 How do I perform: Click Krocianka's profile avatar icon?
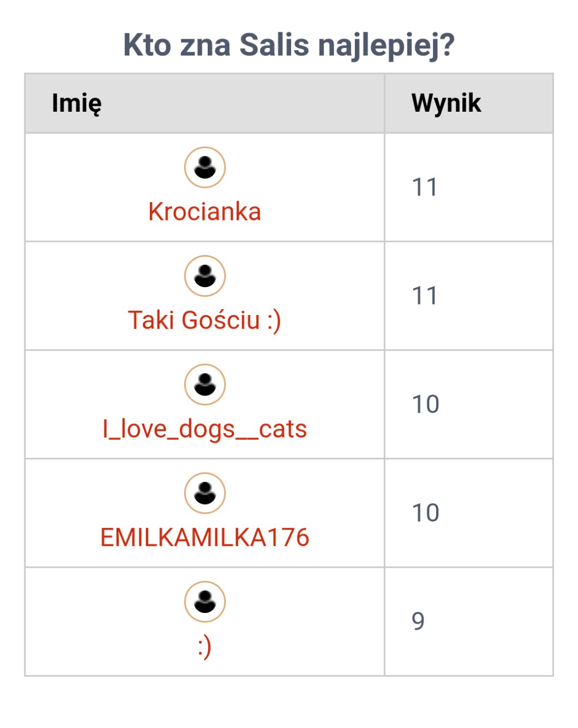tap(205, 167)
